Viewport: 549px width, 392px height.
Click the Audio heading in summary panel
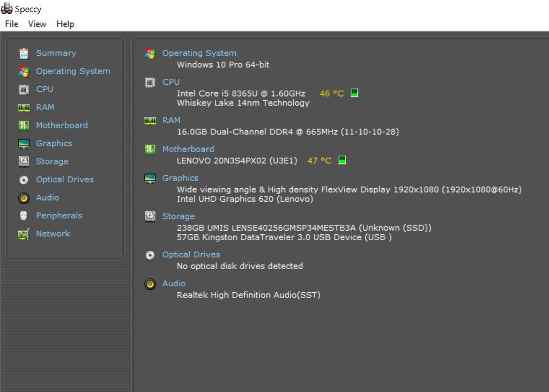pyautogui.click(x=174, y=283)
